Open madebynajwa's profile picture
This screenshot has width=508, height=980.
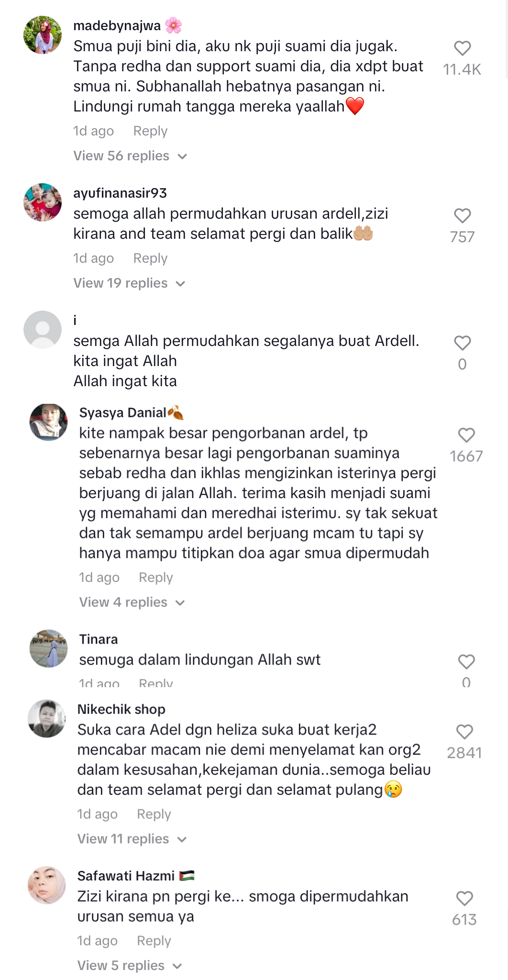point(43,35)
